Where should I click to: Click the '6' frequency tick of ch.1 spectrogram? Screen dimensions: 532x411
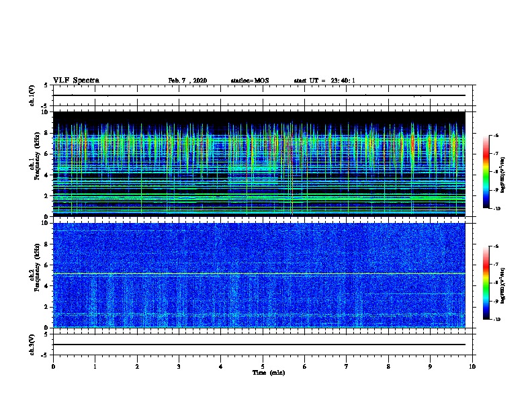pyautogui.click(x=46, y=154)
